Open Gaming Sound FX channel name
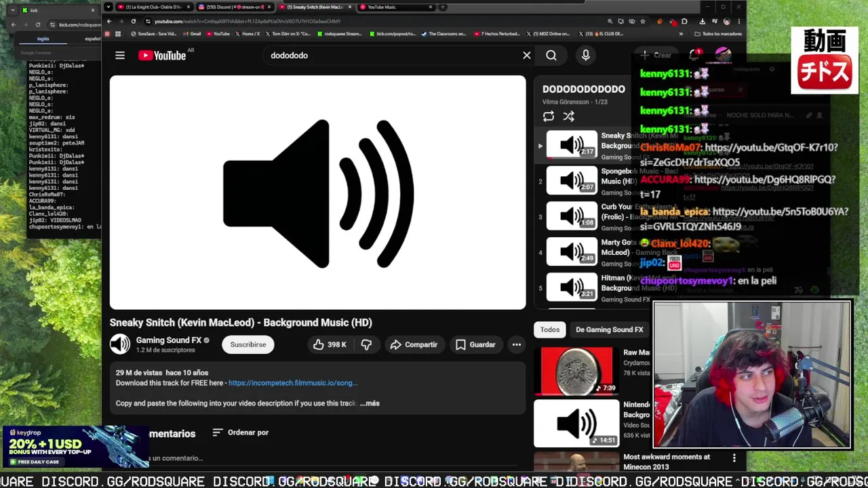Image resolution: width=868 pixels, height=488 pixels. pyautogui.click(x=169, y=340)
